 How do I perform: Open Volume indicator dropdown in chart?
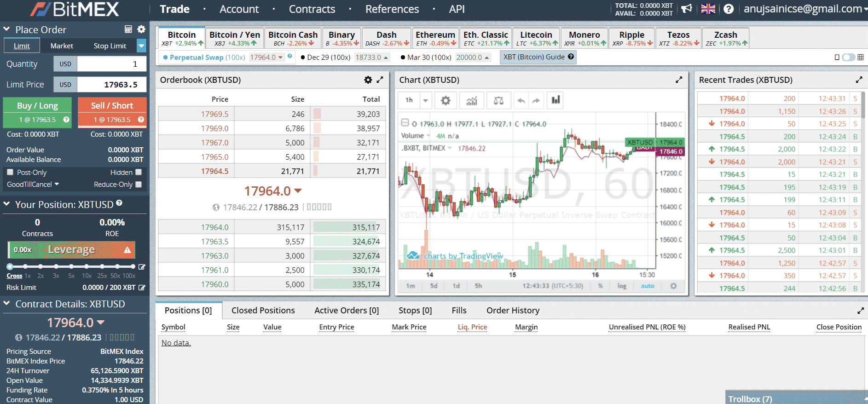click(428, 136)
